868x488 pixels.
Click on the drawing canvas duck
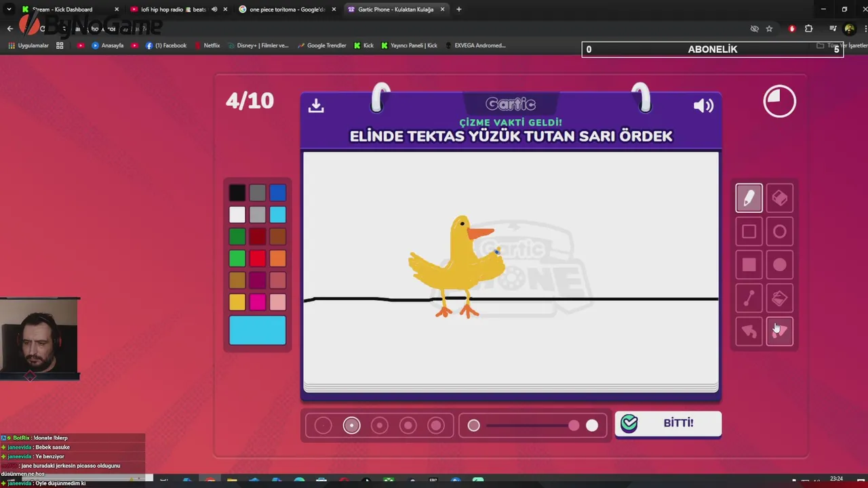coord(457,266)
